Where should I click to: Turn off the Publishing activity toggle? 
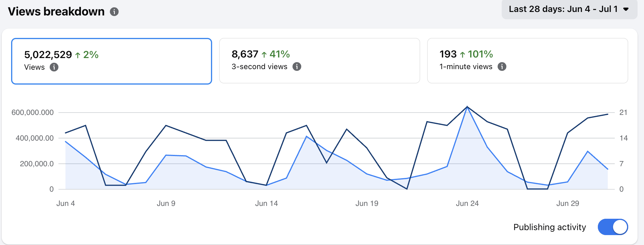[613, 227]
